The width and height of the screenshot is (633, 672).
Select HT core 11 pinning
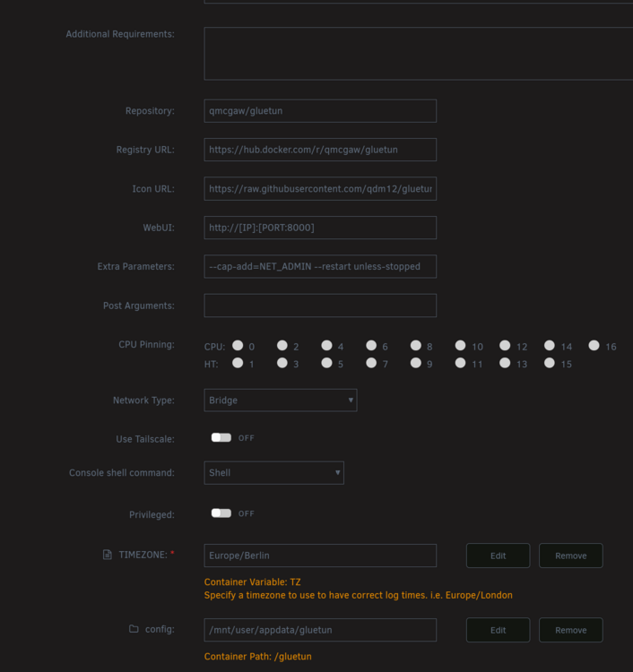click(460, 363)
